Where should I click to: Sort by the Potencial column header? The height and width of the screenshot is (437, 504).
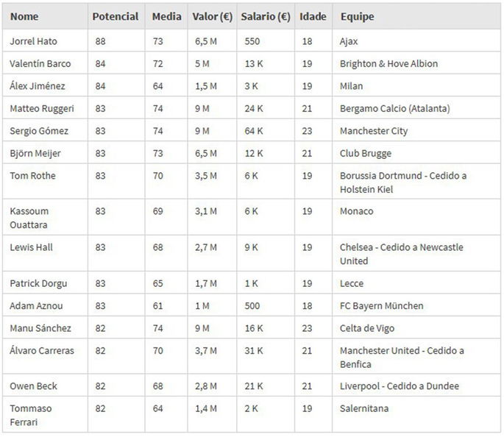point(115,16)
